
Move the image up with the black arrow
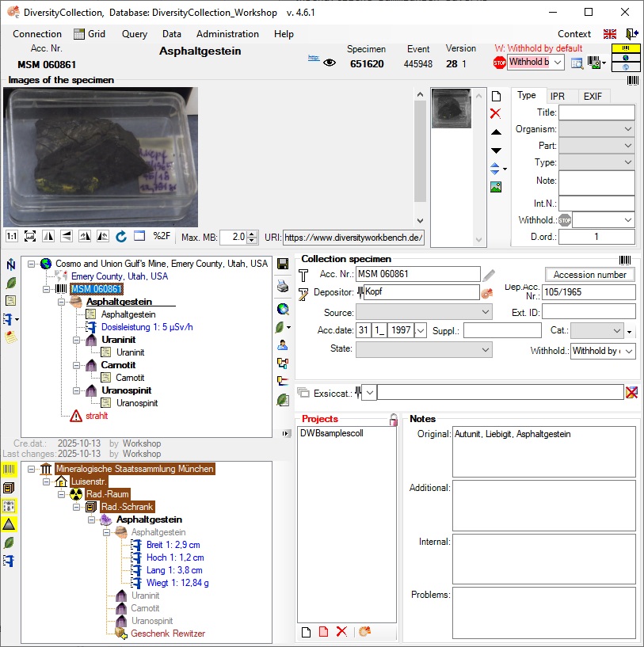(x=496, y=132)
